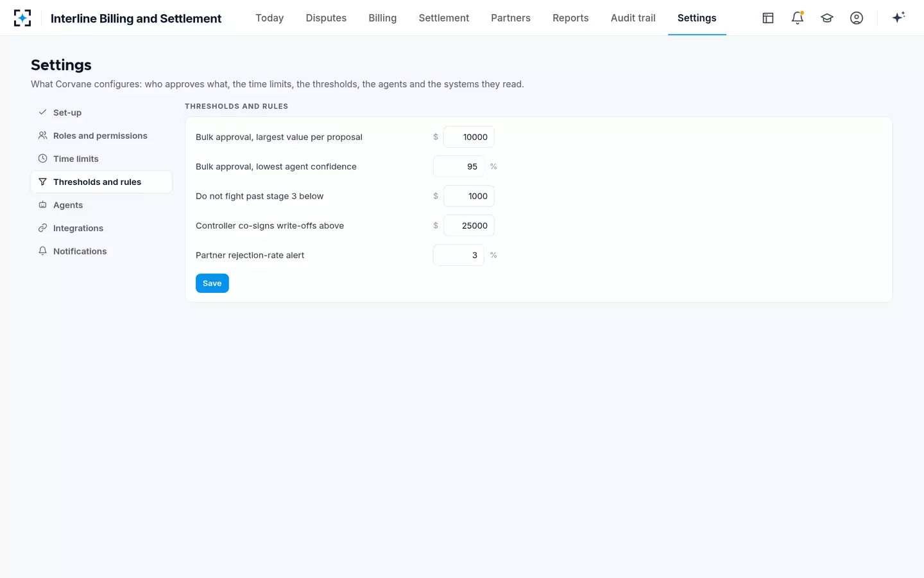Click the What Corvane configures description text

click(277, 84)
